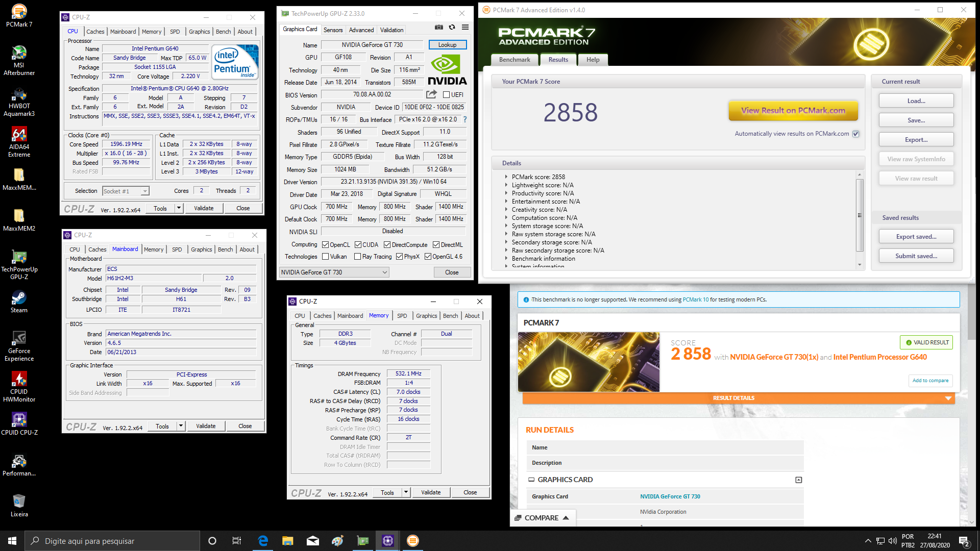Click GPU-Z refresh icon
This screenshot has height=551, width=980.
[x=452, y=28]
